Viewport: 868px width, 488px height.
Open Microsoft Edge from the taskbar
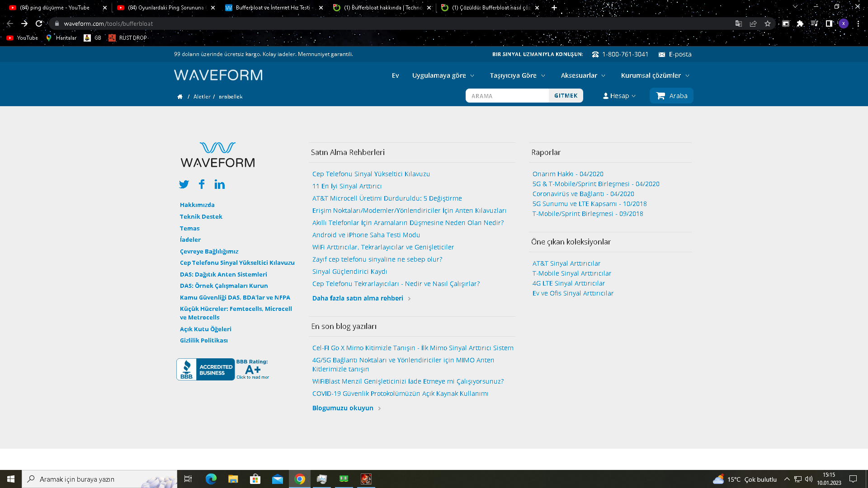211,479
